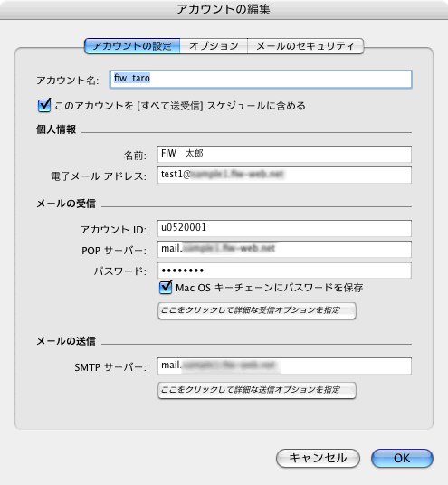Click the 電子メール アドレス input field

284,175
